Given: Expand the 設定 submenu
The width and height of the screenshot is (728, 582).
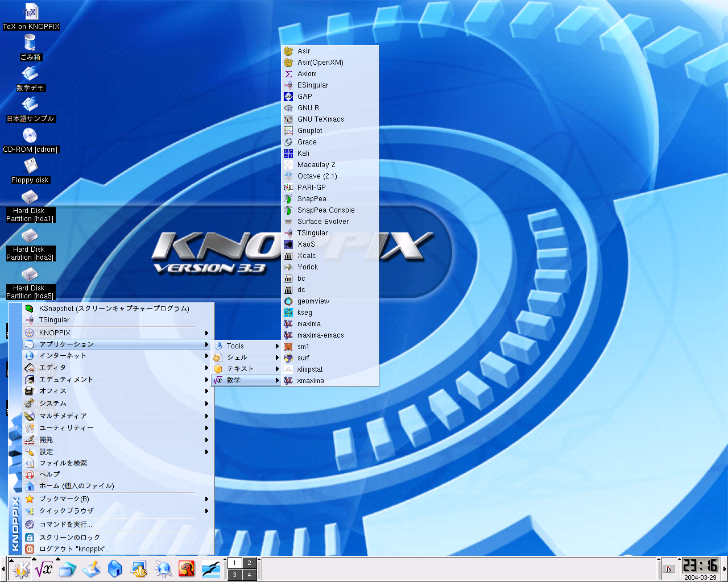Looking at the screenshot, I should pos(117,452).
